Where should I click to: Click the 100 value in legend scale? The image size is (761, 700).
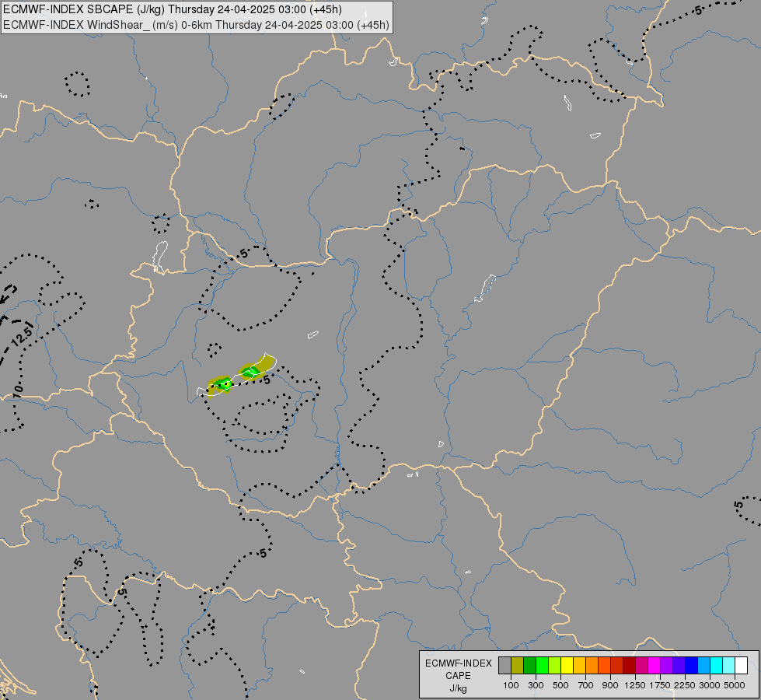[x=511, y=685]
